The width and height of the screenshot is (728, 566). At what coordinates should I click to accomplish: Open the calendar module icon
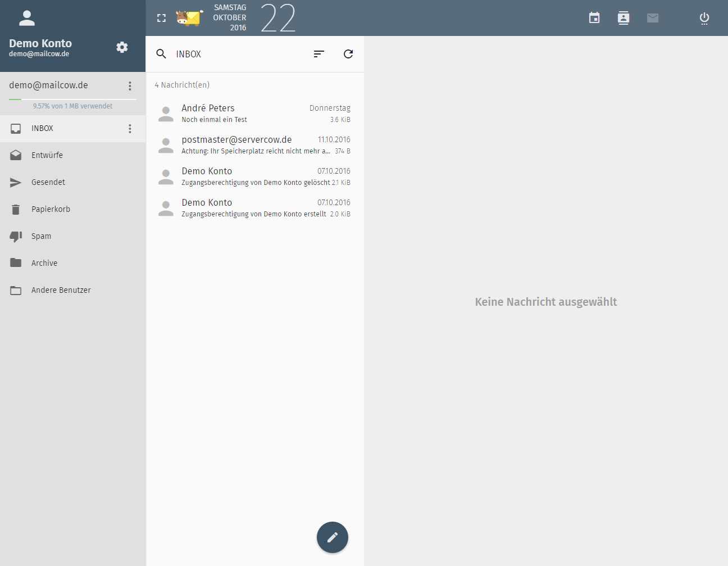click(x=594, y=18)
